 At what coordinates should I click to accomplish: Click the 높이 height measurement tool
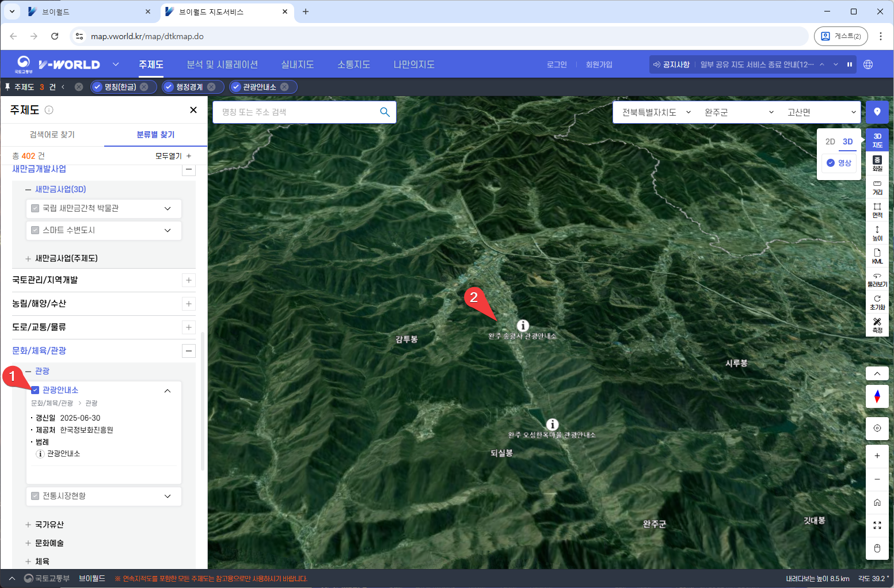(x=877, y=233)
